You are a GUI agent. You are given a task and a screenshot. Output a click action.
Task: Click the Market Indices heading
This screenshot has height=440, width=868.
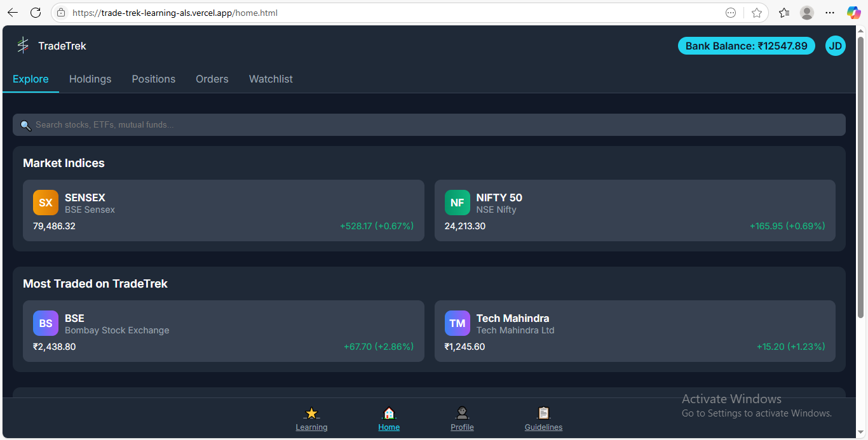pyautogui.click(x=64, y=163)
